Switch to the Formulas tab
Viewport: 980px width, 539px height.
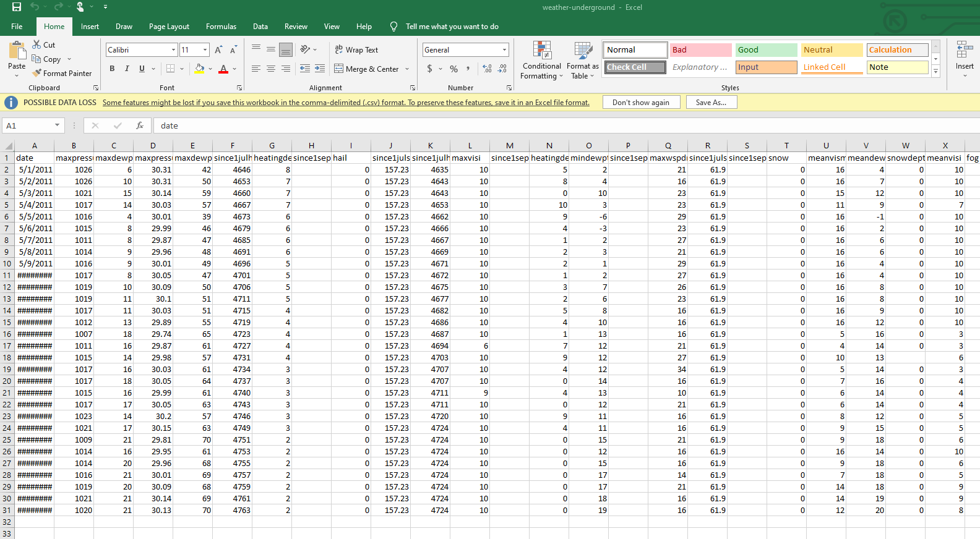tap(221, 27)
